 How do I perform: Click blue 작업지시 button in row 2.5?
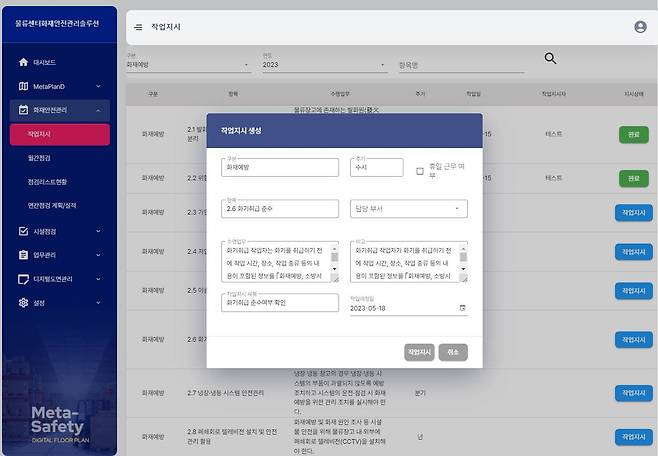(x=634, y=291)
